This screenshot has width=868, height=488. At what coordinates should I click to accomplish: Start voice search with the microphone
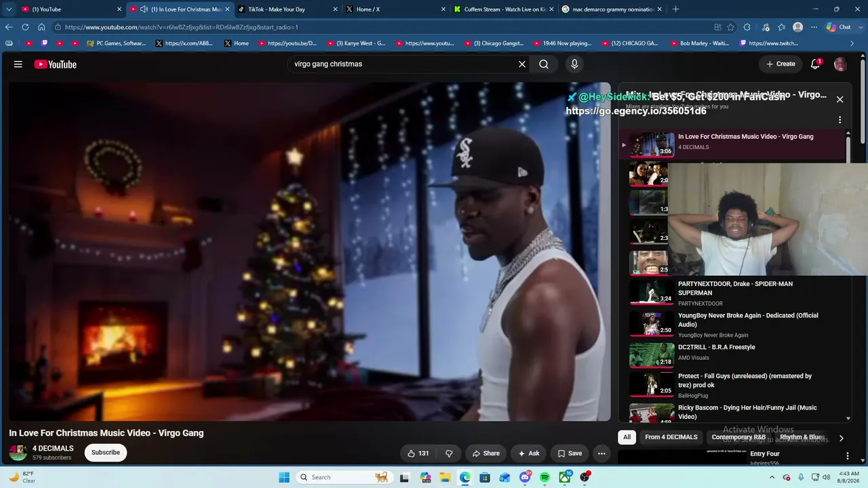pos(574,64)
